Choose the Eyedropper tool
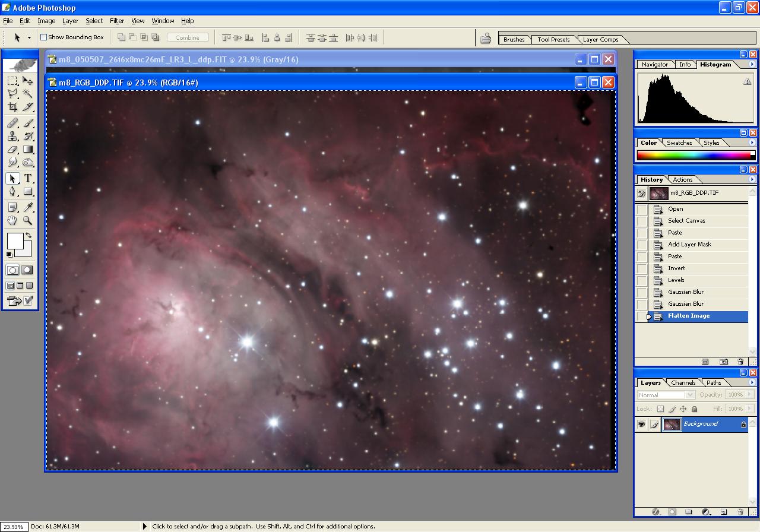Image resolution: width=760 pixels, height=532 pixels. (x=28, y=207)
